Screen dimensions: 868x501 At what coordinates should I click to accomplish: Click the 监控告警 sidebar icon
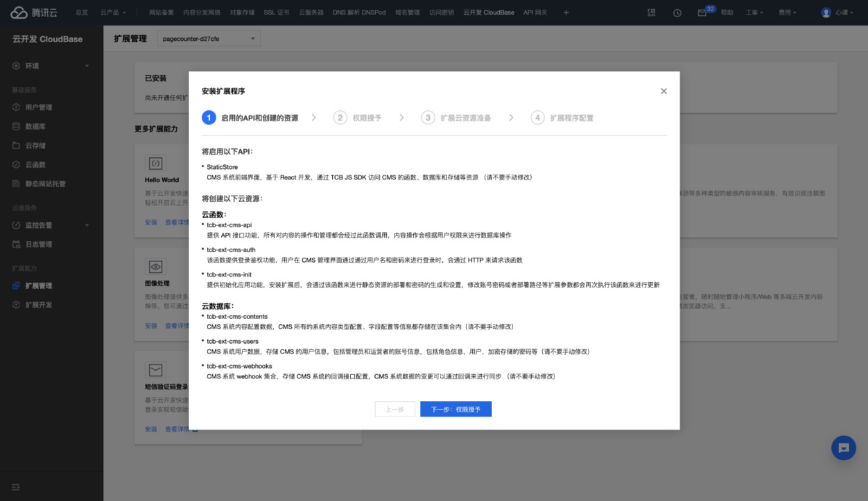(x=16, y=225)
